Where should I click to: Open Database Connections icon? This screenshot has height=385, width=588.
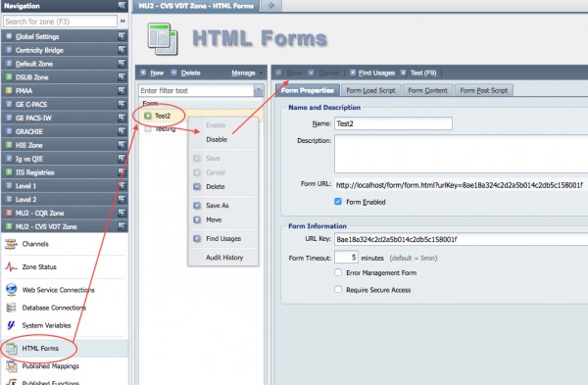[x=11, y=308]
